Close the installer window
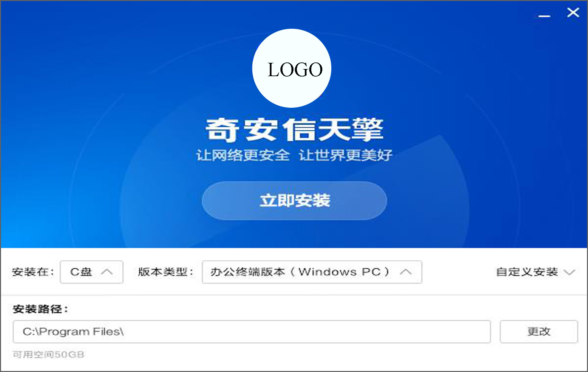 572,12
